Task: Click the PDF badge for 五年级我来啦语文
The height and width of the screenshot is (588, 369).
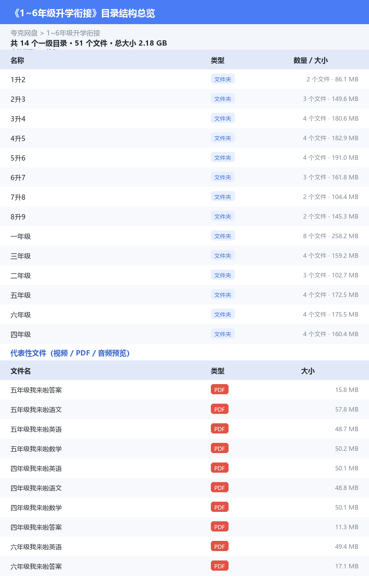Action: (220, 409)
